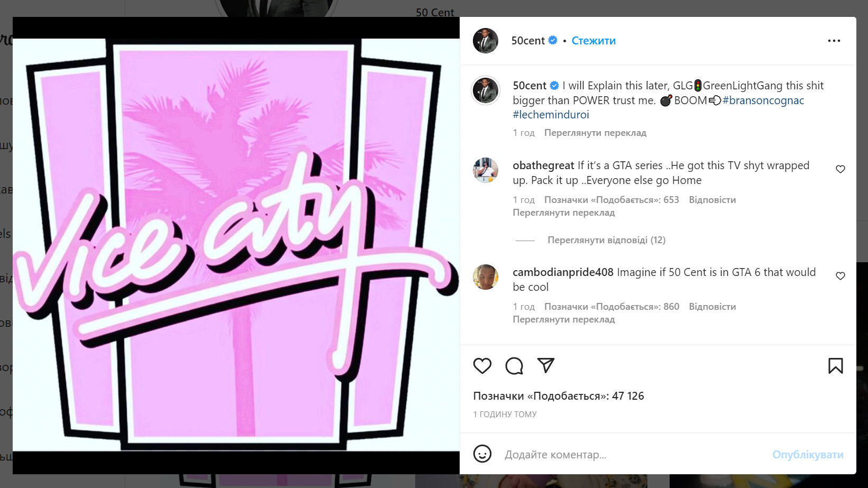Screen dimensions: 868x488
Task: Like obathegreat's comment
Action: (x=840, y=169)
